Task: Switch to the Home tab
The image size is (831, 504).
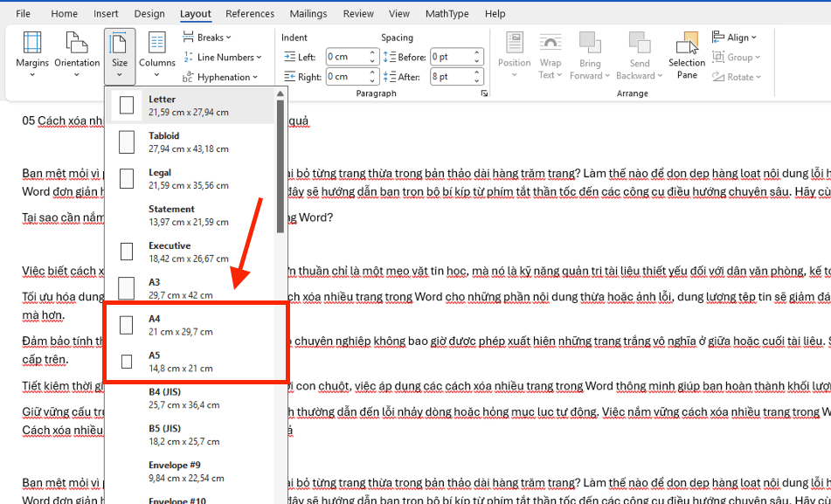Action: (64, 14)
